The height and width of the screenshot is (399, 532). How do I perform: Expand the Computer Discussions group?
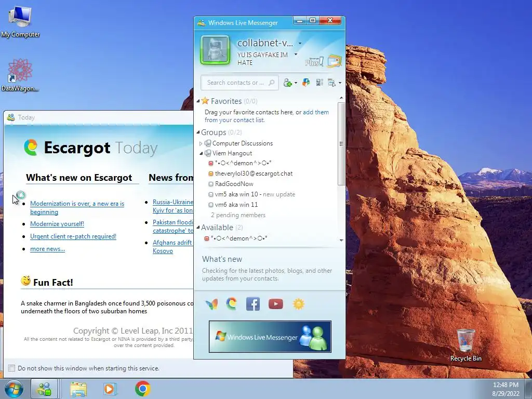201,143
